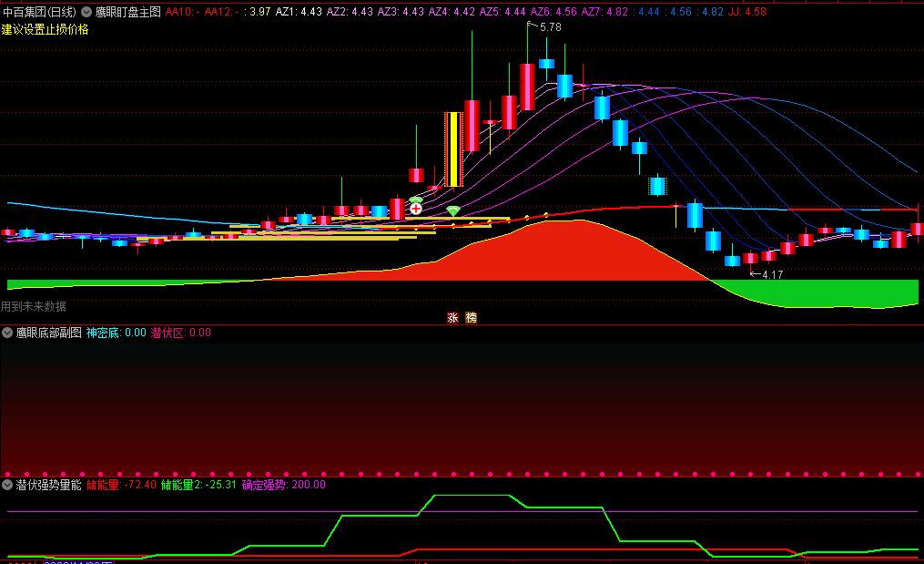Expand the 潜伏强势量能 indicator menu arrow
This screenshot has height=564, width=924.
coord(7,485)
